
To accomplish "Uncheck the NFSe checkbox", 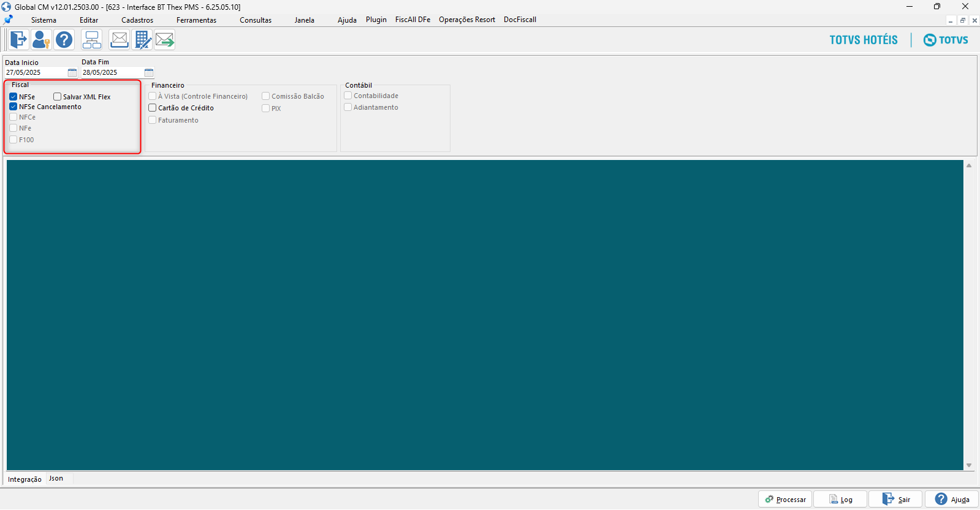I will [x=13, y=97].
